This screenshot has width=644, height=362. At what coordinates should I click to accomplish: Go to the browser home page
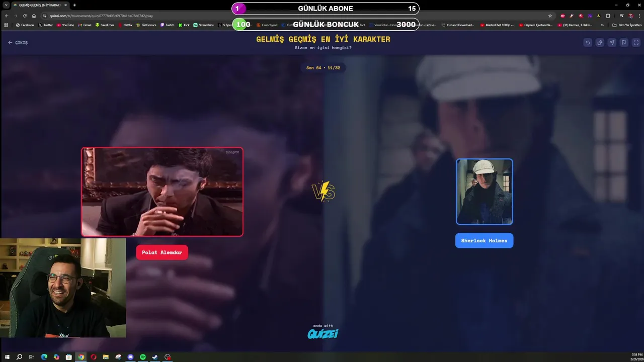tap(34, 16)
